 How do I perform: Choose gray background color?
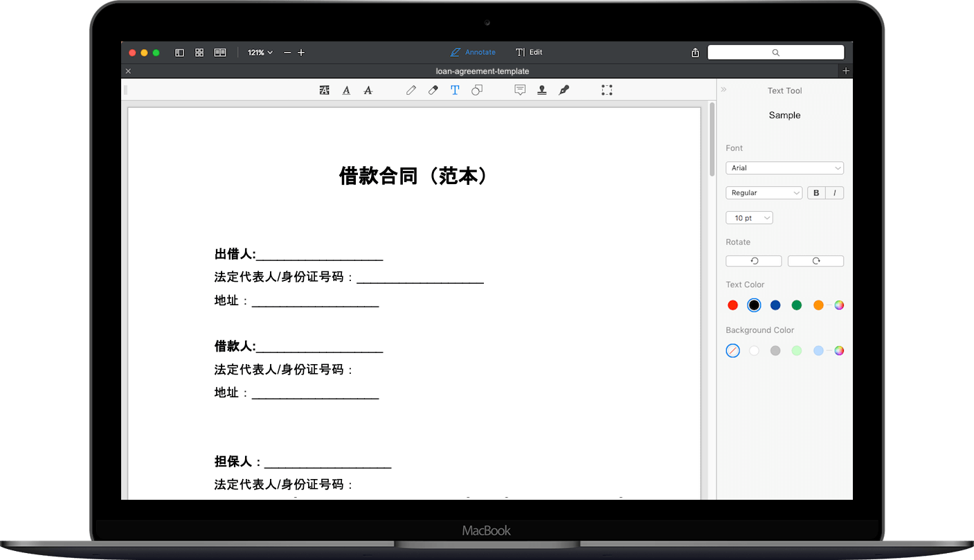(775, 351)
